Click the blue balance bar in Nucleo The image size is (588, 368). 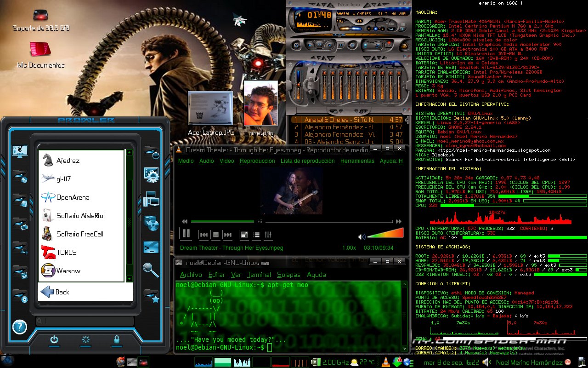(x=356, y=29)
